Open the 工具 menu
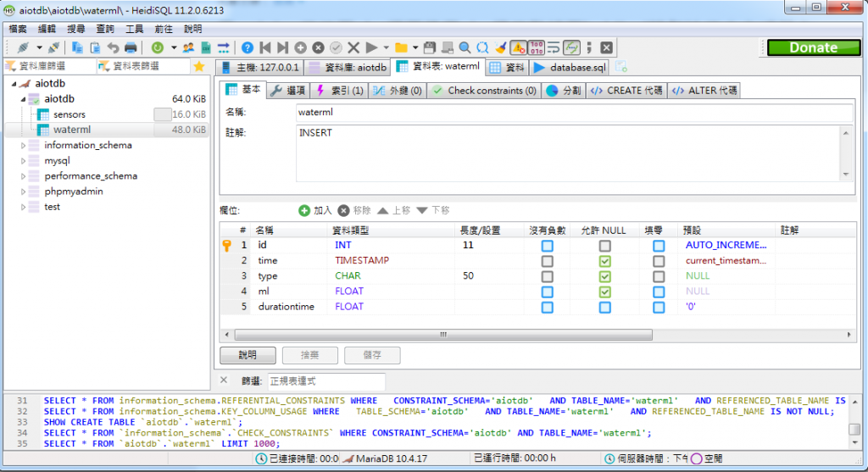This screenshot has width=868, height=472. (x=135, y=29)
